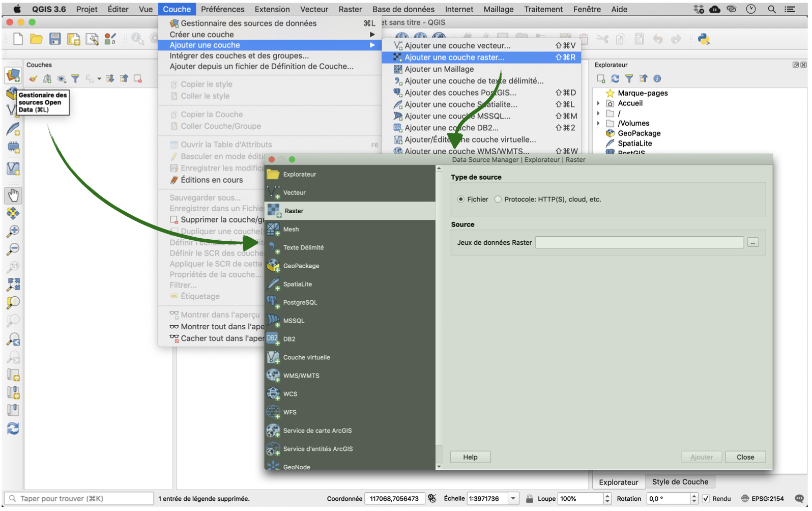Screen dimensions: 812x511
Task: Expand the Accueil tree item
Action: pyautogui.click(x=598, y=103)
